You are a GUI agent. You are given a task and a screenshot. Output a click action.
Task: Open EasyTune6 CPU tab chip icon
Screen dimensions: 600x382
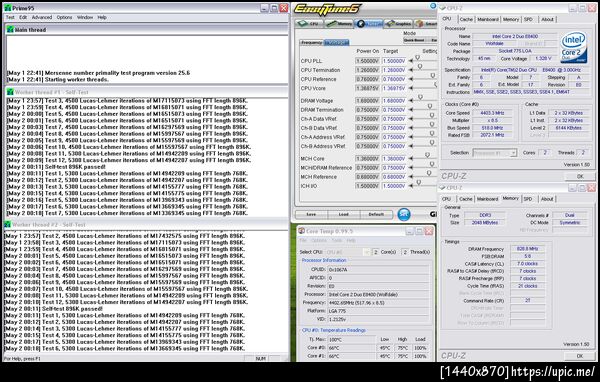coord(303,24)
